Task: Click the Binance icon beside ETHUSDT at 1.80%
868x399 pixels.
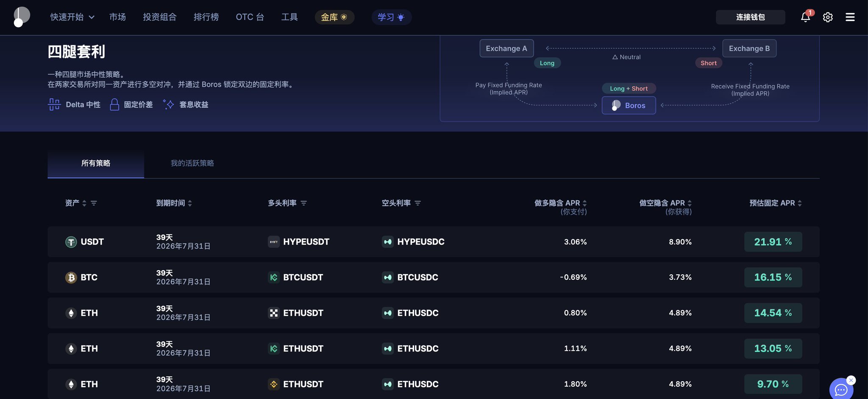Action: pos(274,384)
